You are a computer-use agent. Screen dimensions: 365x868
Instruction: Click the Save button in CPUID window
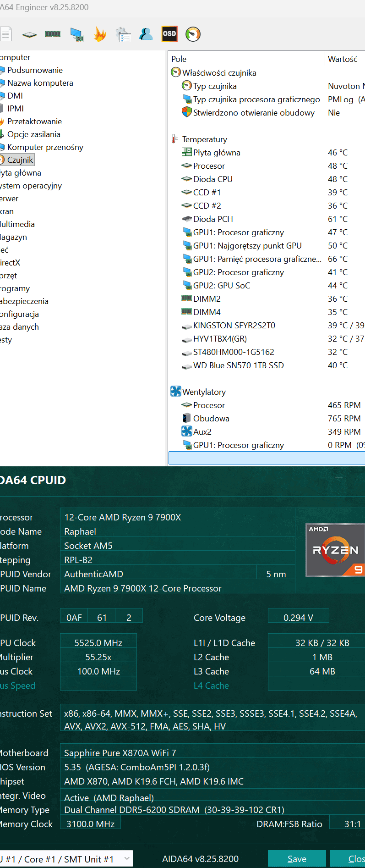pos(297,859)
